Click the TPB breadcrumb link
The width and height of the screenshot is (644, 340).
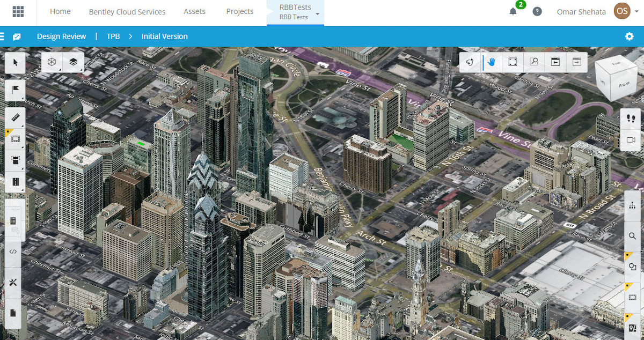tap(113, 36)
